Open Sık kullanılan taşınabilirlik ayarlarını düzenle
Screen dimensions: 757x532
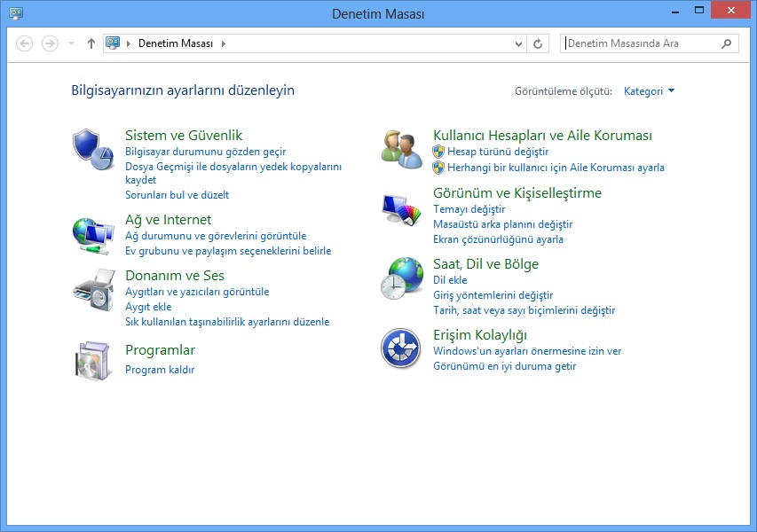pos(227,322)
